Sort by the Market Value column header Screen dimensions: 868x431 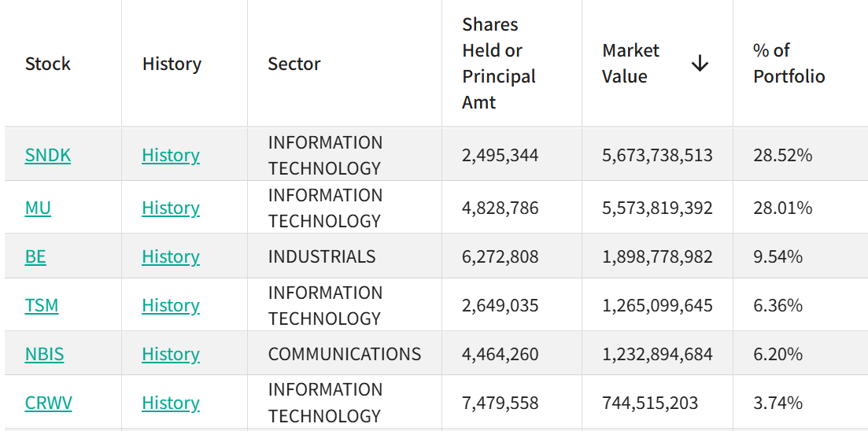click(x=630, y=64)
